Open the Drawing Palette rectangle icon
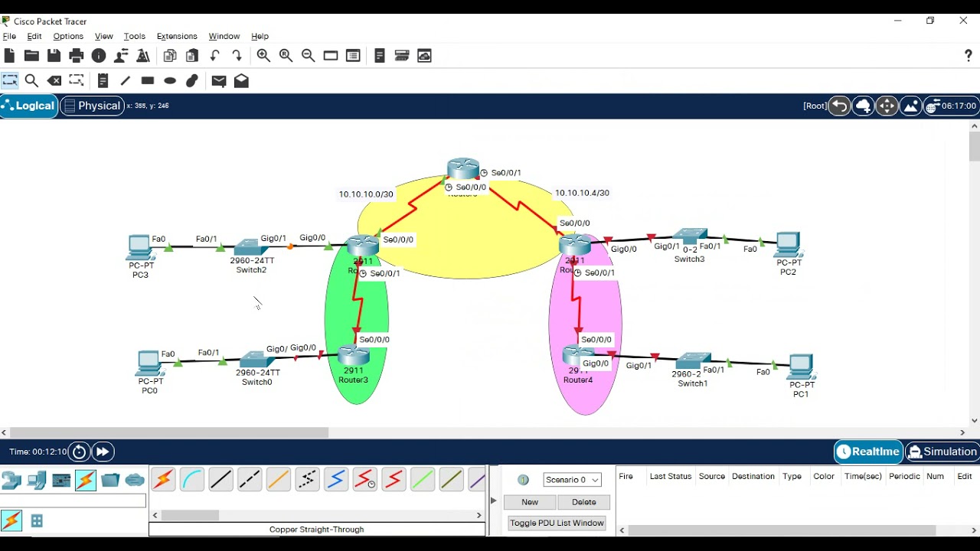 331,55
